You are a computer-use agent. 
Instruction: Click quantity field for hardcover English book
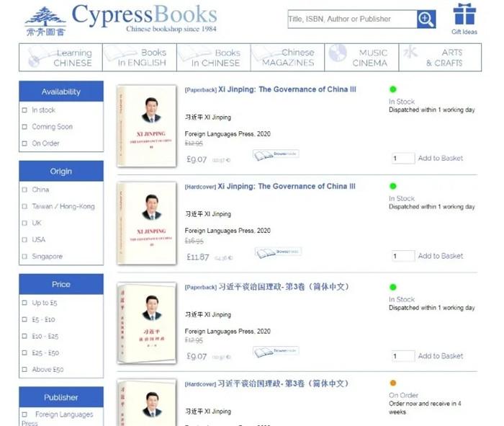403,256
